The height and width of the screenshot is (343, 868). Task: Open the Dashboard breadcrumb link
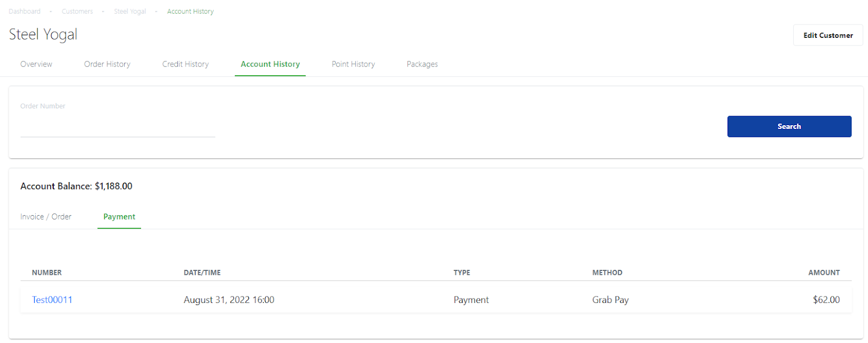(x=24, y=11)
